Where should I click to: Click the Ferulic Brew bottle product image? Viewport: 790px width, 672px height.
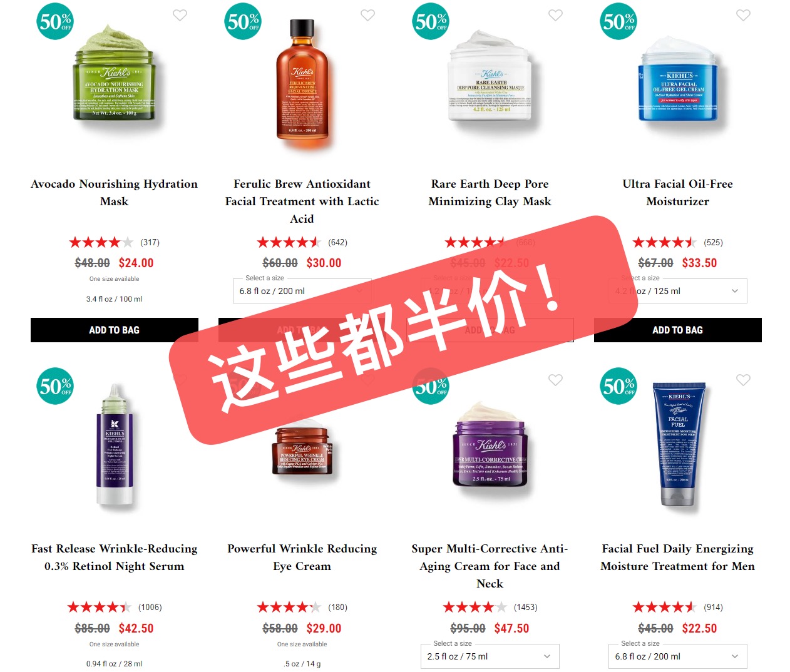[302, 80]
